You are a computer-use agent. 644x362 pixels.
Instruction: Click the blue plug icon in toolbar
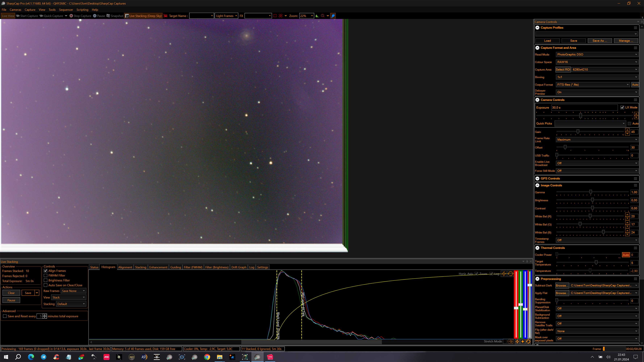coord(333,16)
